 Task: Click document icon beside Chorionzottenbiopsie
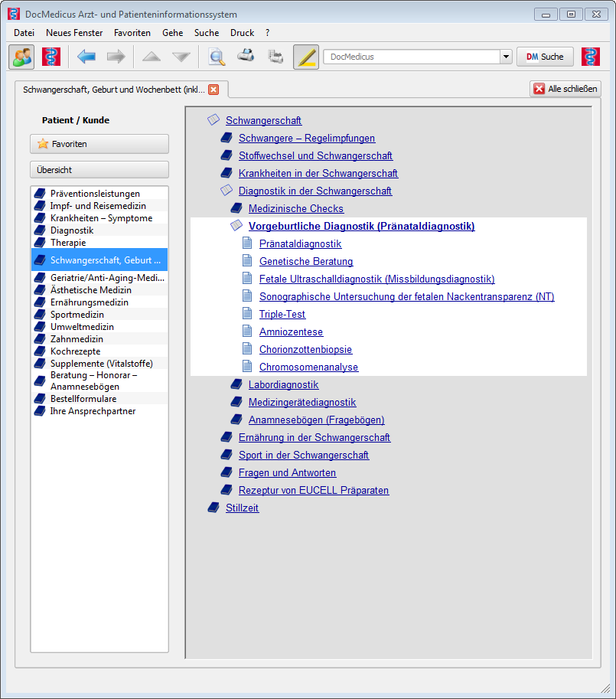click(x=247, y=348)
